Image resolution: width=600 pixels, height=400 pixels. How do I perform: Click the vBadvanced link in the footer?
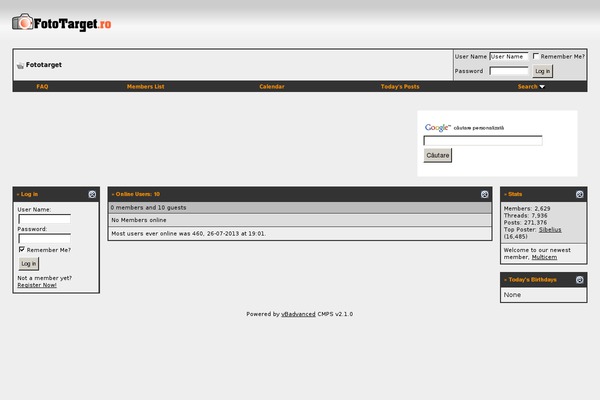tap(298, 314)
